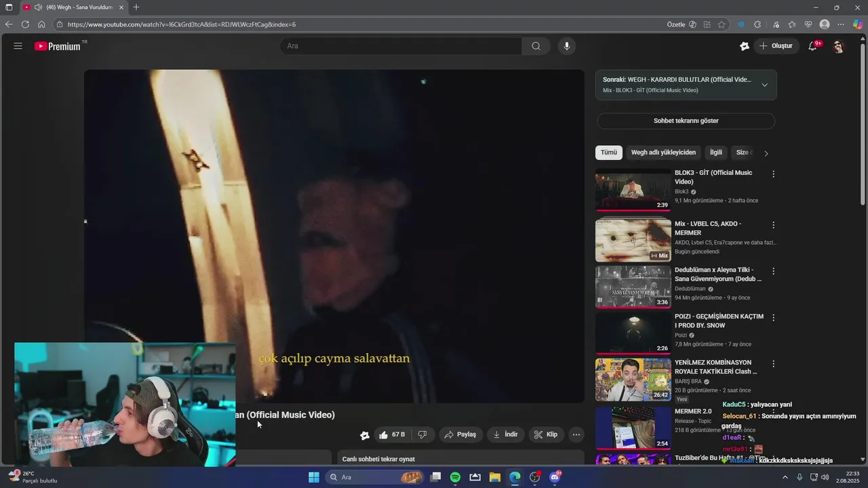This screenshot has width=868, height=488.
Task: Open Windows Start menu
Action: (314, 477)
